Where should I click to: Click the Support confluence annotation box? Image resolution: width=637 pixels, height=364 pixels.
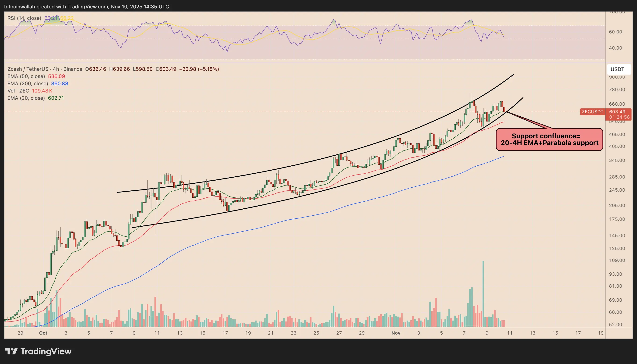click(549, 139)
